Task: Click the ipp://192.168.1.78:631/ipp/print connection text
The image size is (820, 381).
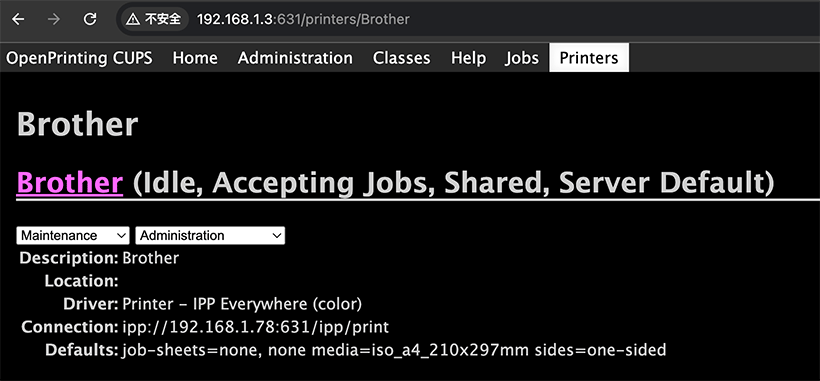Action: pyautogui.click(x=255, y=327)
